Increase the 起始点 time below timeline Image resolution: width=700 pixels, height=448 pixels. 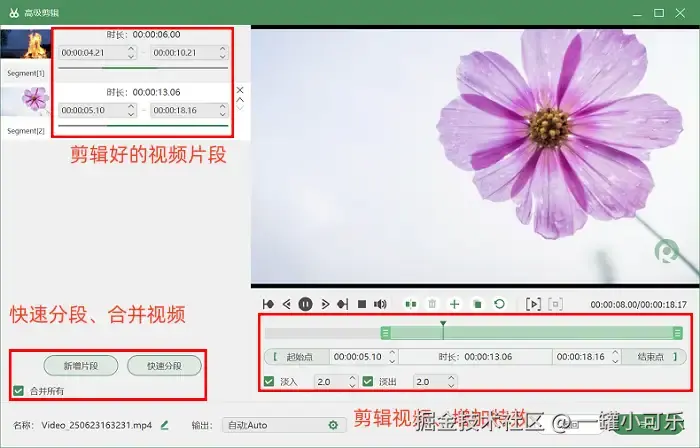pyautogui.click(x=392, y=353)
